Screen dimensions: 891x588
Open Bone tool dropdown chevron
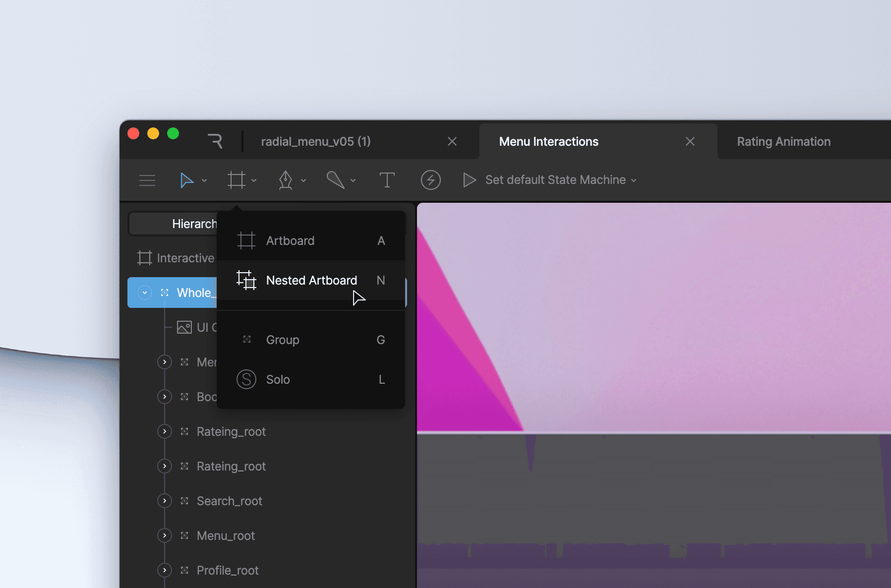(x=353, y=180)
